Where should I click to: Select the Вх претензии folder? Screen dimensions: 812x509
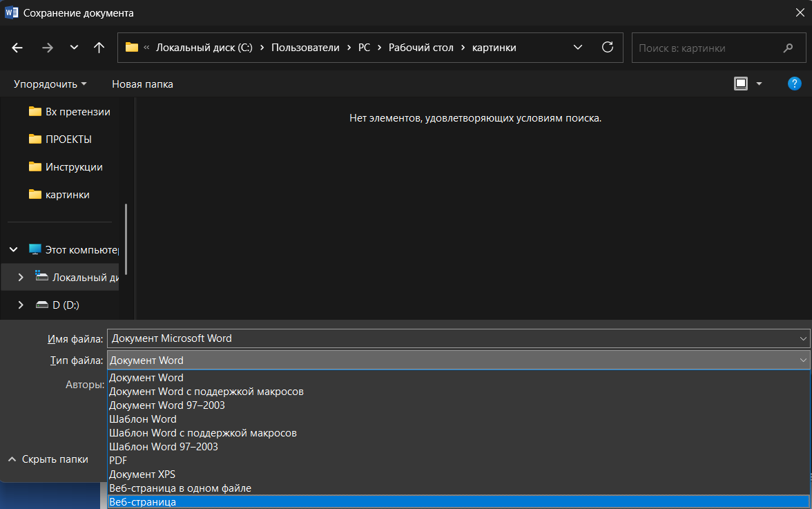69,111
